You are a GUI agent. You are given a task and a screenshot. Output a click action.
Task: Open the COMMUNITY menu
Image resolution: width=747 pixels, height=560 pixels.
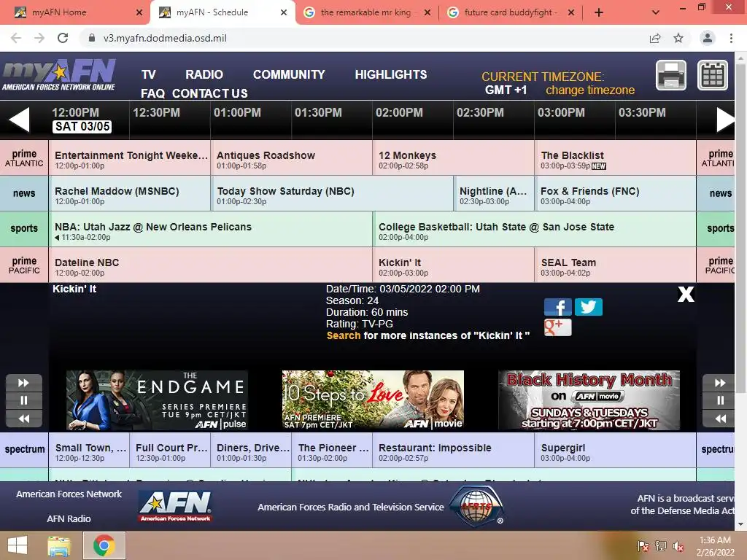[x=289, y=75]
